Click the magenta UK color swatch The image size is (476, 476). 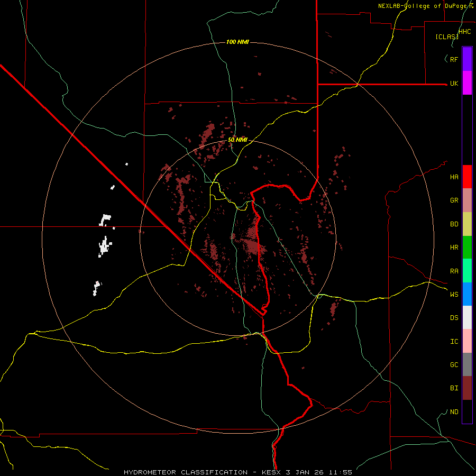click(x=467, y=83)
